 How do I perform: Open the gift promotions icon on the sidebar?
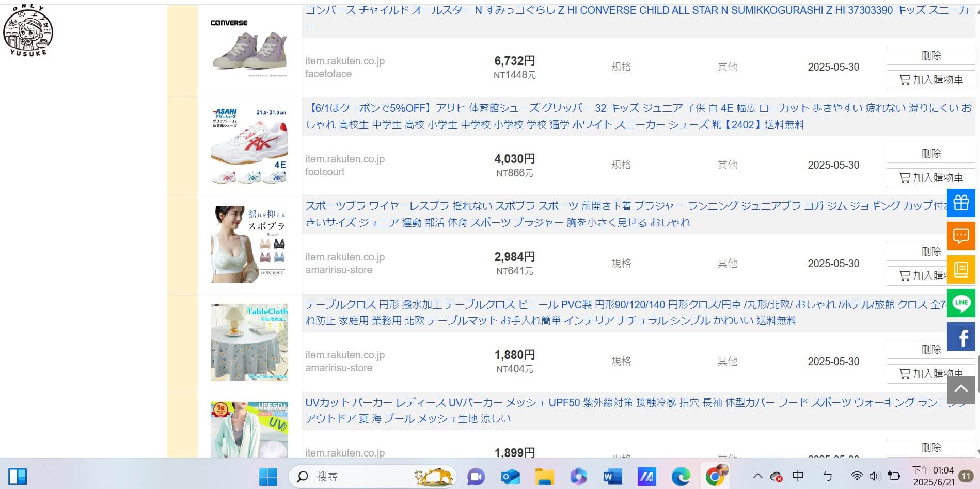[x=961, y=203]
